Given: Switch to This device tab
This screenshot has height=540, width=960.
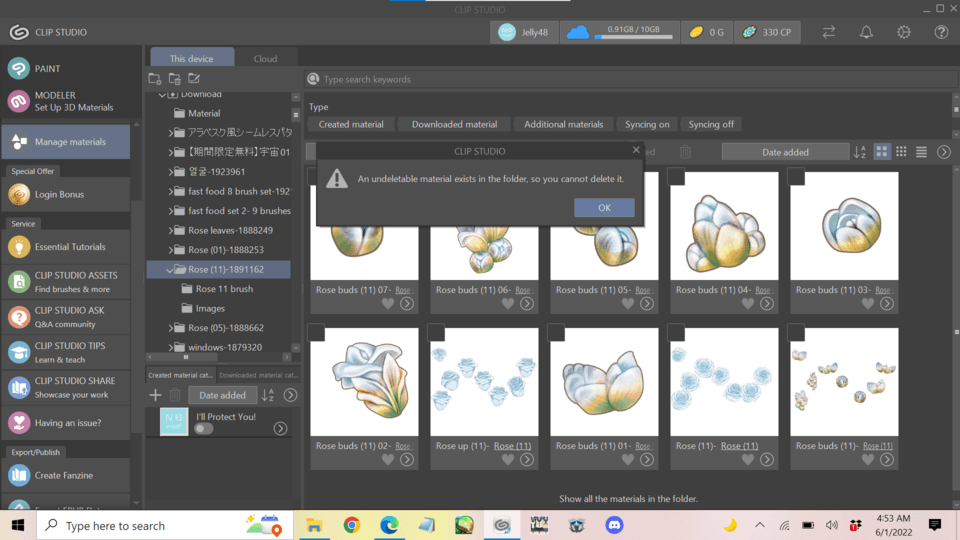Looking at the screenshot, I should point(192,58).
